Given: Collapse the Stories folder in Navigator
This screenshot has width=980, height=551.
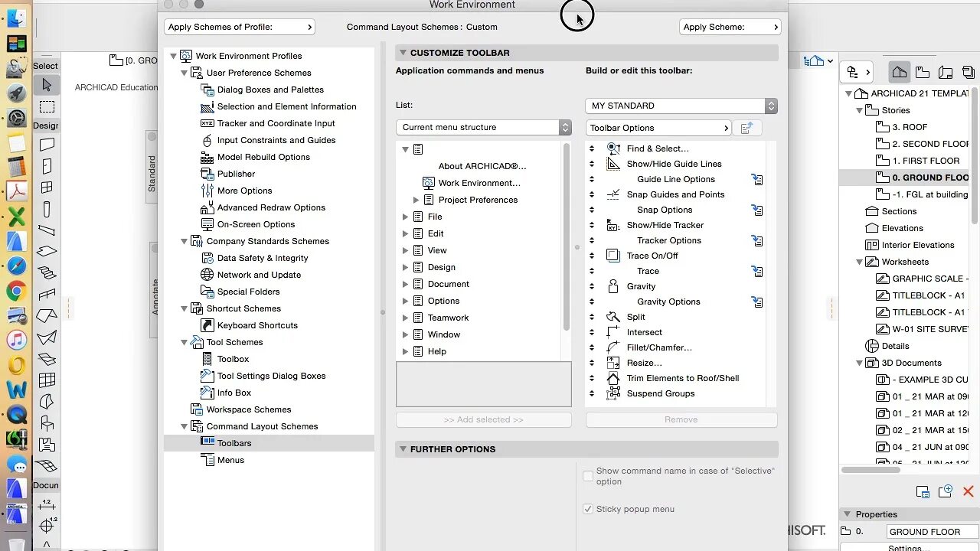Looking at the screenshot, I should [860, 110].
